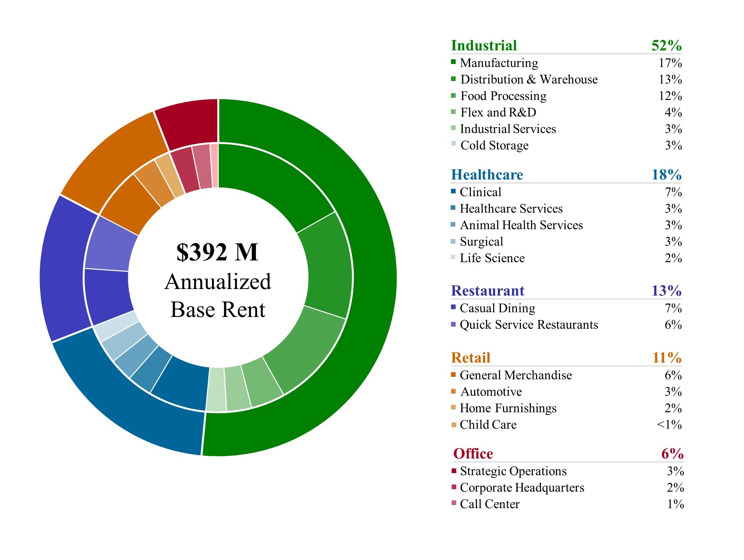Click the Cold Storage legend color square
The height and width of the screenshot is (560, 744).
[453, 144]
